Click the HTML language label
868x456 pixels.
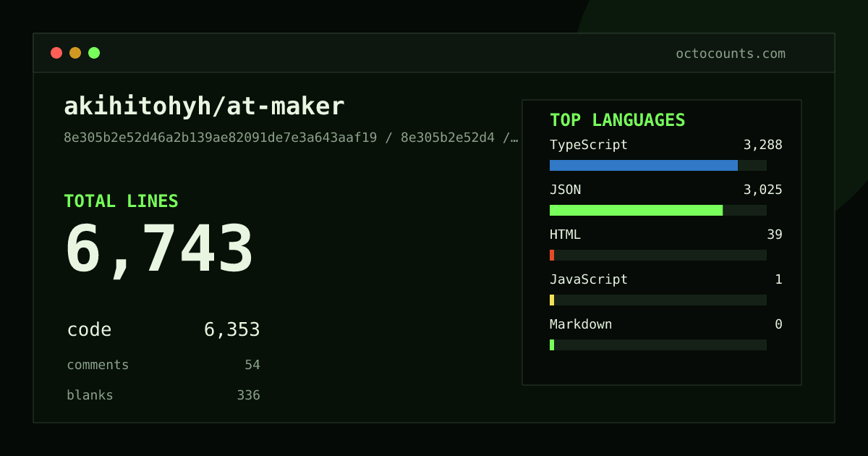coord(565,235)
